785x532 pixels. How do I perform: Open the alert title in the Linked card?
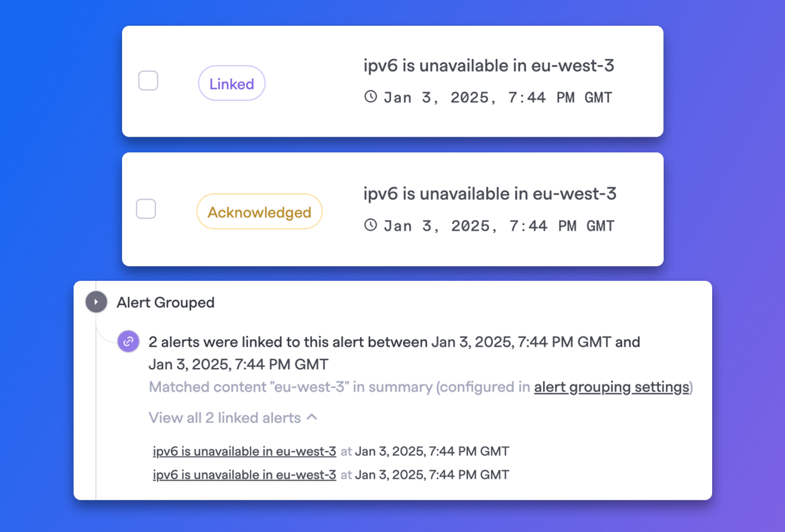pyautogui.click(x=489, y=66)
